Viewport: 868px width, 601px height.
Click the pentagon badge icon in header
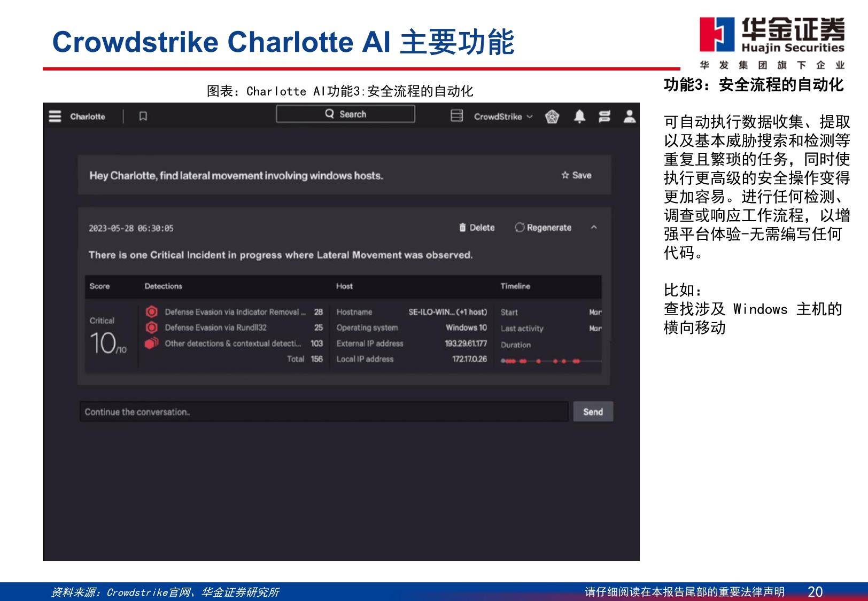(552, 116)
